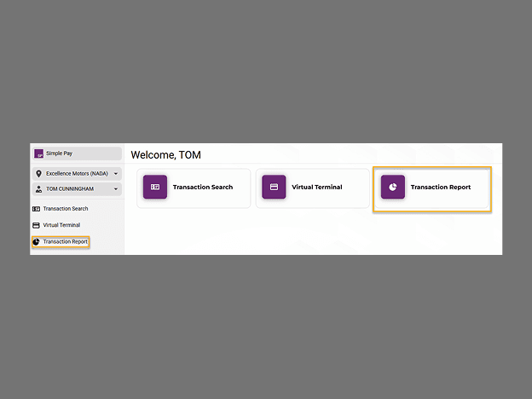Click the Virtual Terminal card icon in the sidebar
Image resolution: width=532 pixels, height=399 pixels.
point(36,225)
